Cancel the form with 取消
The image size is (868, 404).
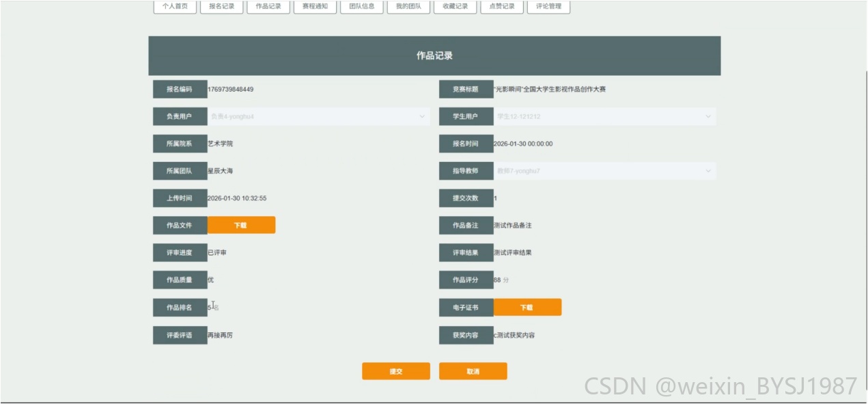pyautogui.click(x=473, y=371)
